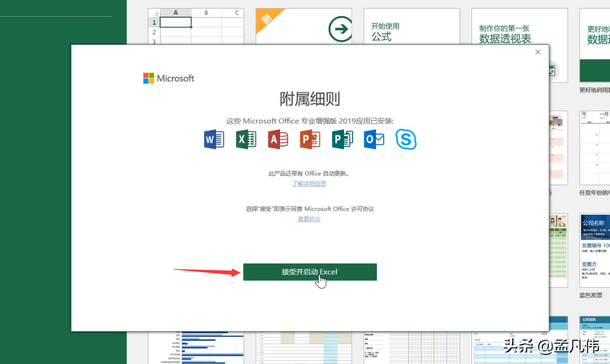
Task: Click the Microsoft logo in dialog
Action: point(168,78)
